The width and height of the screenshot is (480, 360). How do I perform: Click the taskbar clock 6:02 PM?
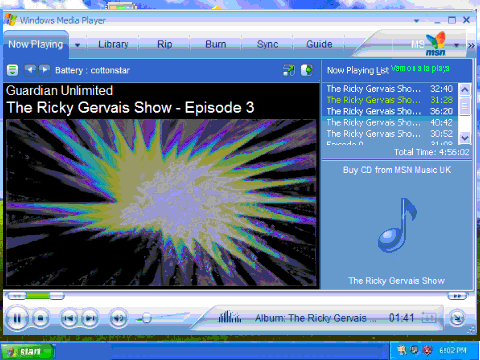point(453,350)
